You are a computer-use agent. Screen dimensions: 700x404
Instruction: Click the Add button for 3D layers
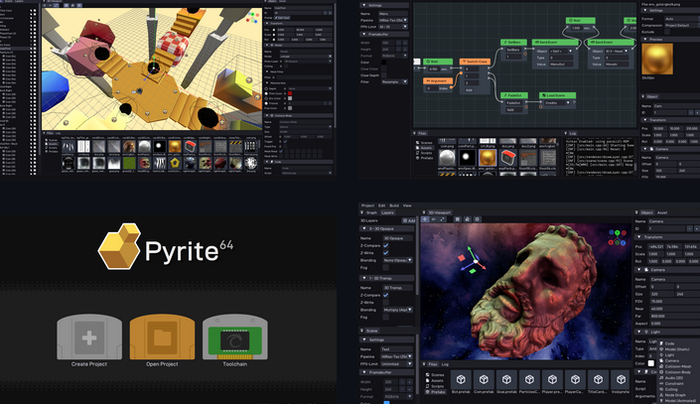[408, 220]
